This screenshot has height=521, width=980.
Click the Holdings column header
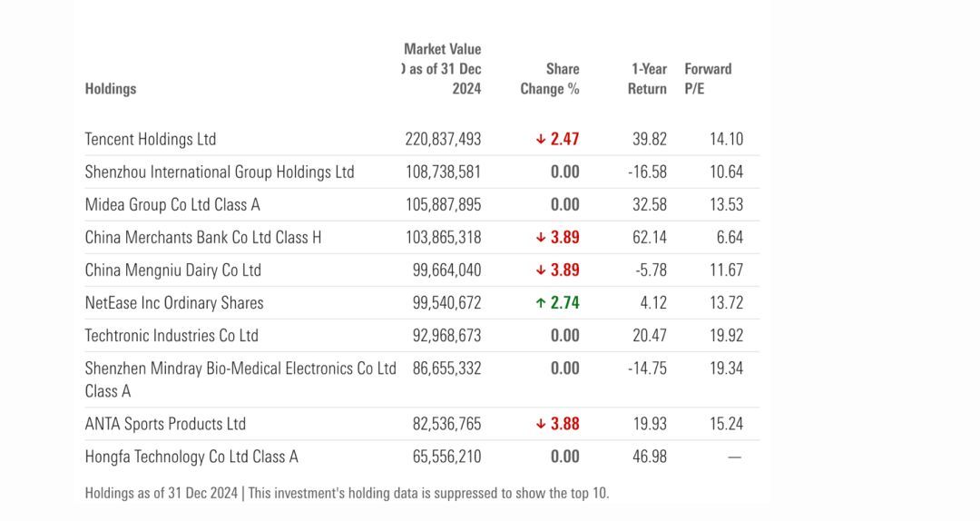[x=111, y=89]
